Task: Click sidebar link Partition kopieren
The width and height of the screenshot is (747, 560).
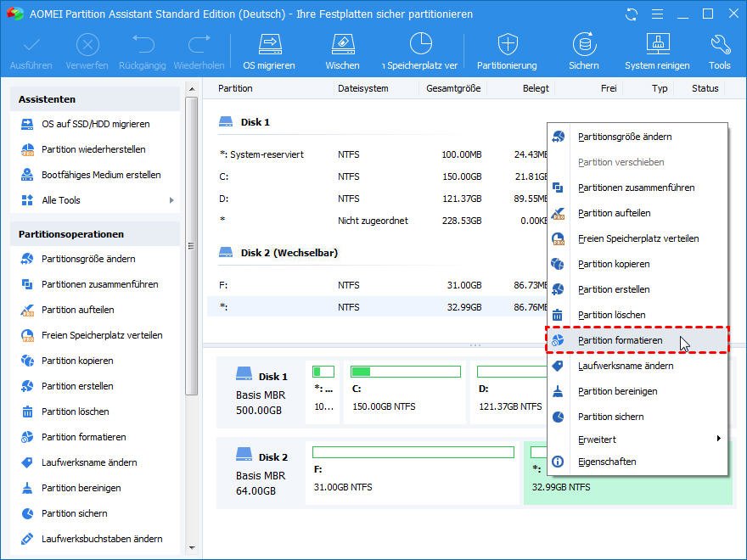Action: pyautogui.click(x=77, y=361)
